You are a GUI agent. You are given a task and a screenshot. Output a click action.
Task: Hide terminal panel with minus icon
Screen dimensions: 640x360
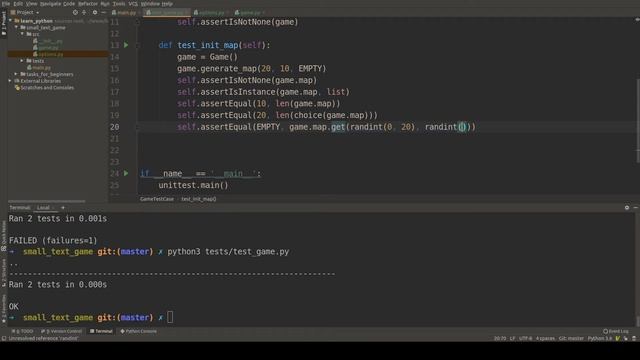pos(636,208)
